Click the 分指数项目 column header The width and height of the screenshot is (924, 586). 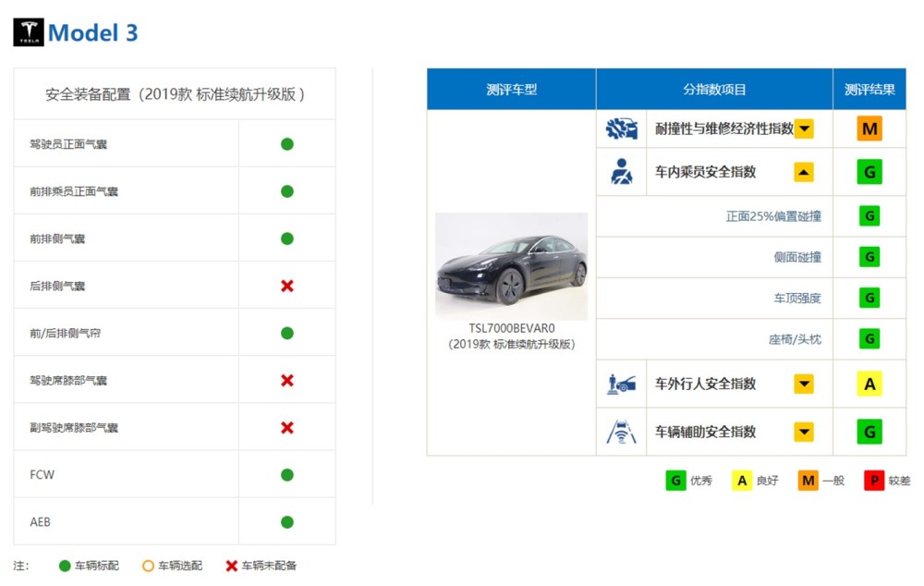(714, 89)
